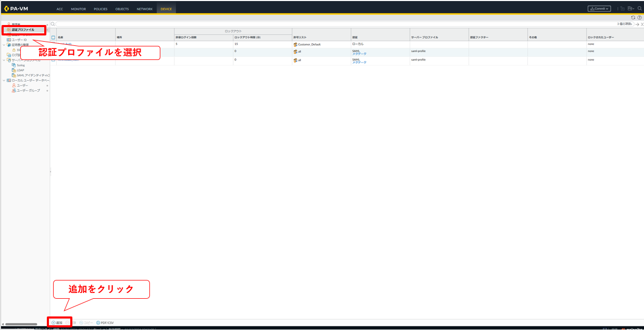Open the Commit dropdown
The height and width of the screenshot is (330, 644).
coord(599,8)
